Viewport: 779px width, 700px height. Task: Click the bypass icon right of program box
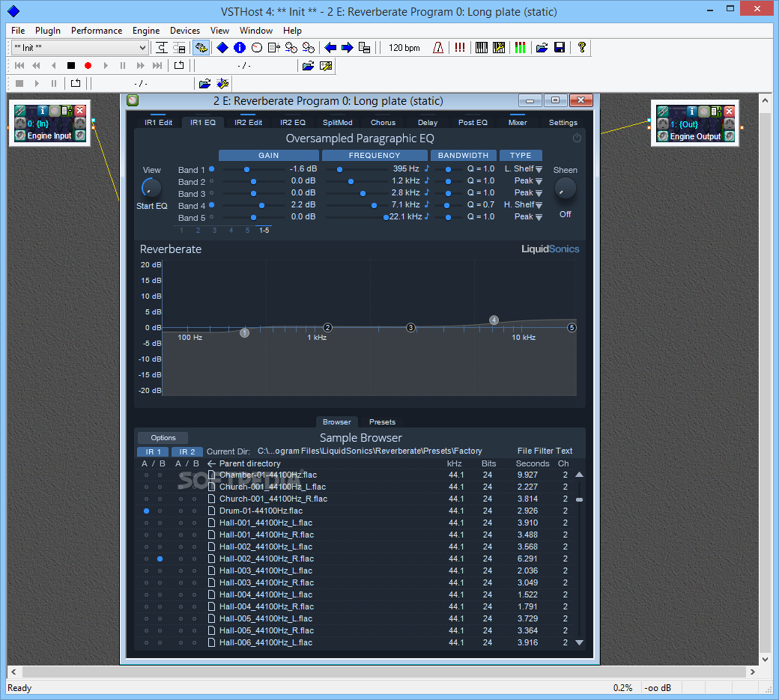[x=162, y=48]
